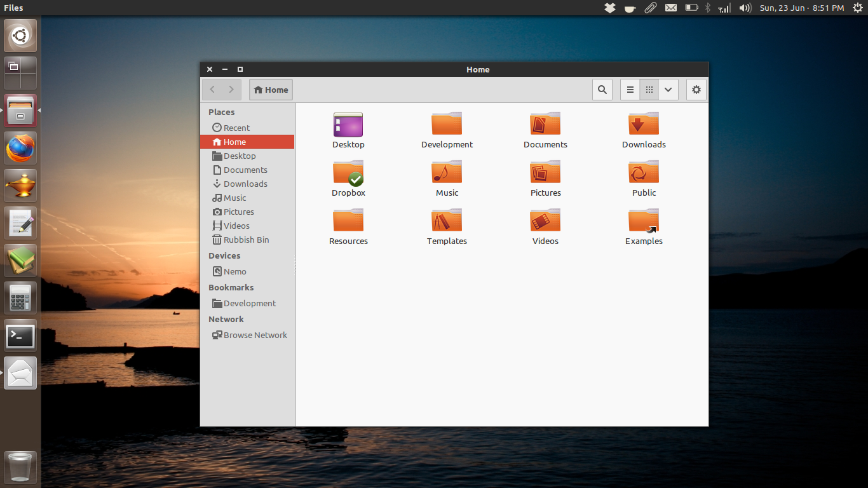Open Desktop from the sidebar
868x488 pixels.
[x=247, y=156]
